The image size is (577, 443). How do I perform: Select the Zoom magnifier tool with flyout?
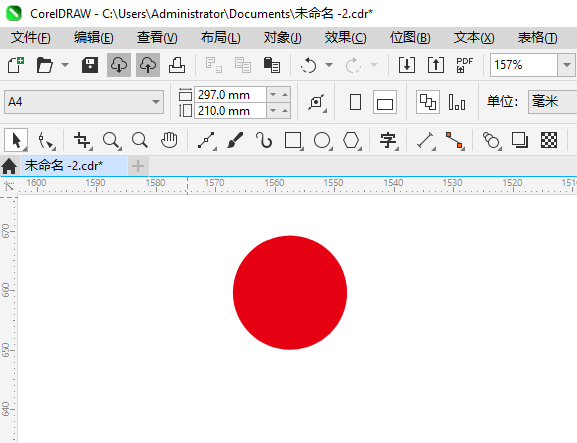(x=111, y=140)
